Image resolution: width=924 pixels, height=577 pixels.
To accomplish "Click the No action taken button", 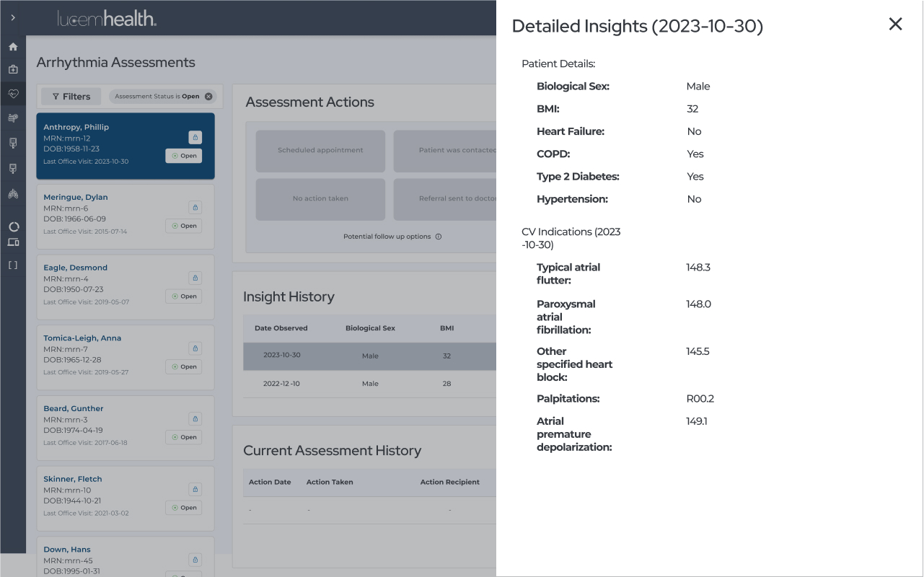I will [x=320, y=199].
